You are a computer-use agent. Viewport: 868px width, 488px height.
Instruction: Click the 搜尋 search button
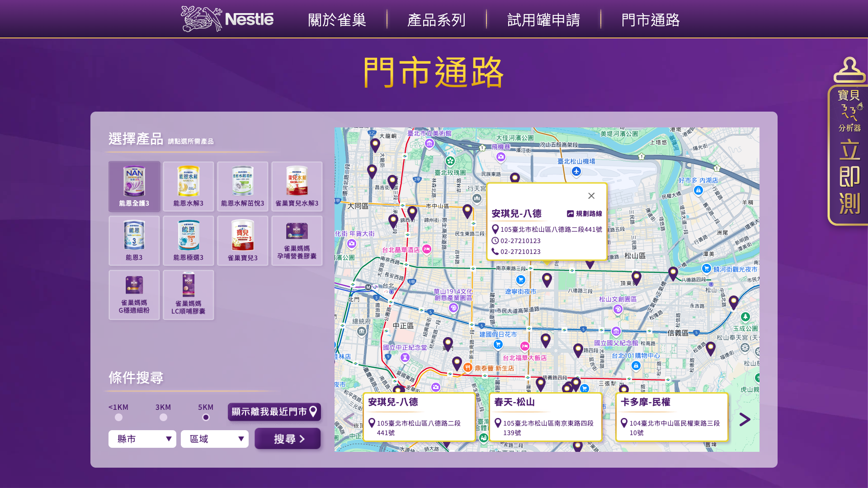288,439
